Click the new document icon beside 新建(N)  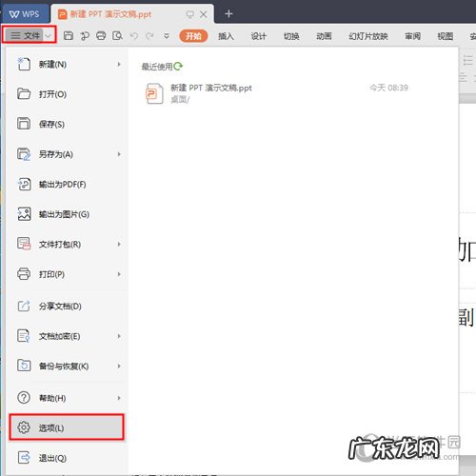click(x=24, y=64)
